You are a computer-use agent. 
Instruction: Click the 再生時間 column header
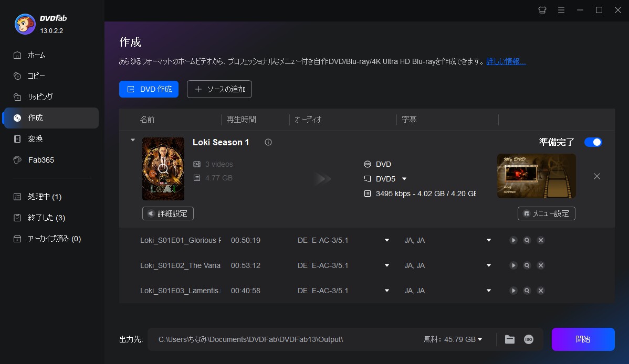click(241, 120)
